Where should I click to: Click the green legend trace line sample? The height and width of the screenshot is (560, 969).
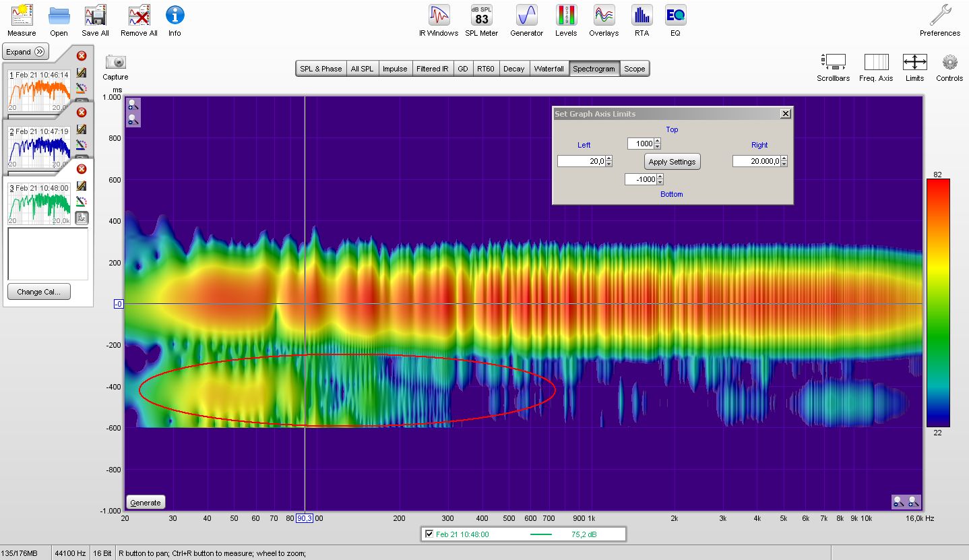click(541, 534)
